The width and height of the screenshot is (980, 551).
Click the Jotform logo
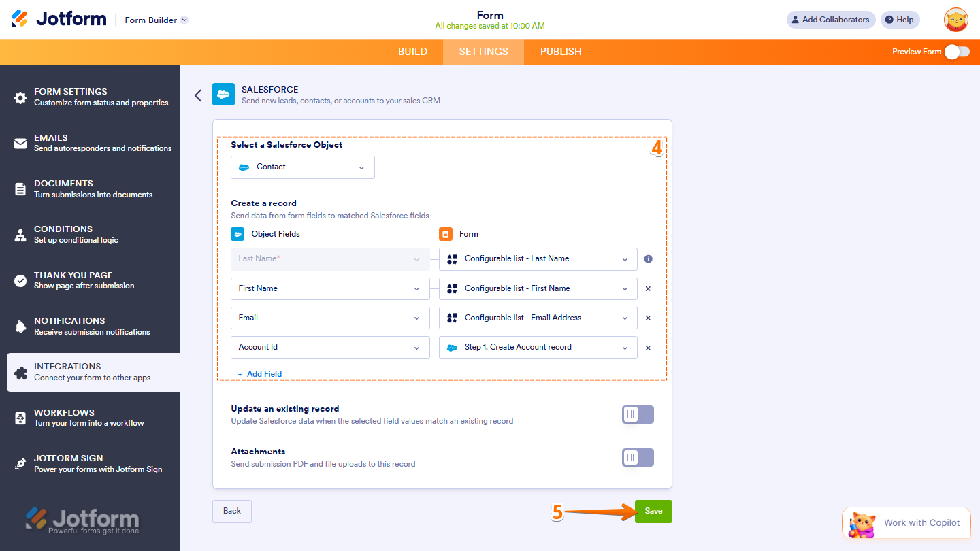(x=59, y=18)
